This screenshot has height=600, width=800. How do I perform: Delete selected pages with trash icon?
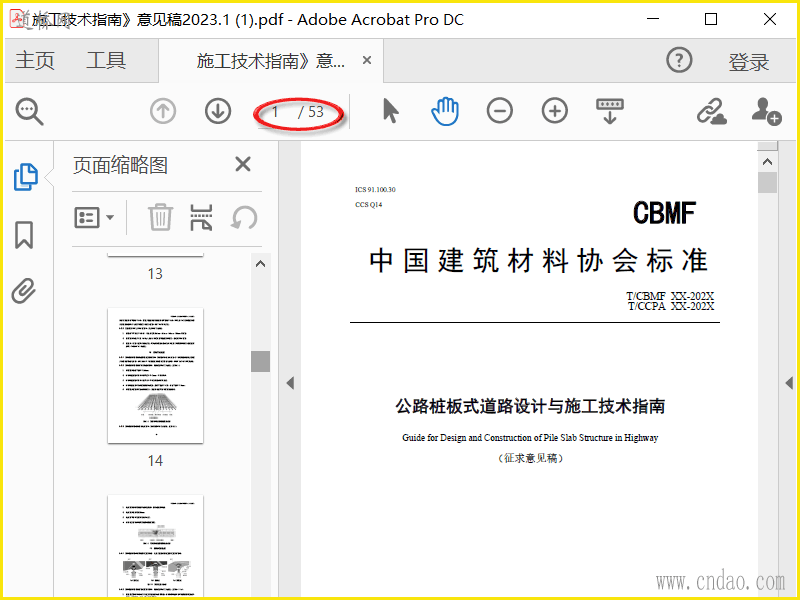tap(160, 217)
